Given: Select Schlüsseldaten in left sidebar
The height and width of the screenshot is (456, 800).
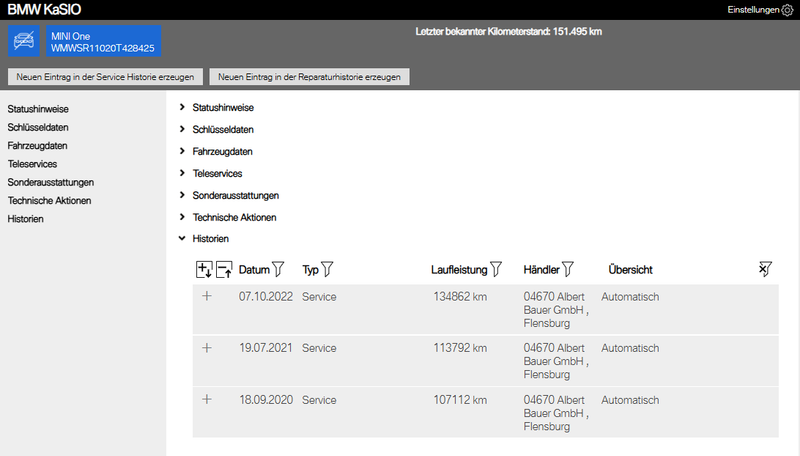Looking at the screenshot, I should pos(38,128).
